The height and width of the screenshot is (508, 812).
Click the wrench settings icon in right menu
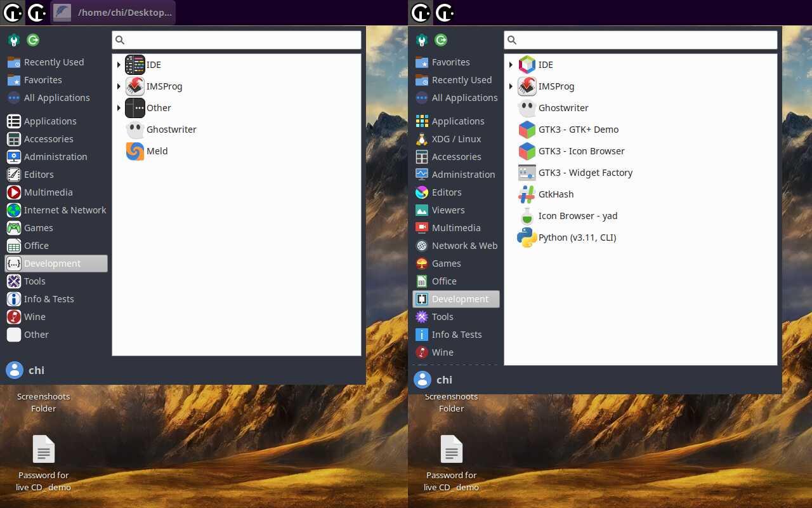[x=422, y=40]
